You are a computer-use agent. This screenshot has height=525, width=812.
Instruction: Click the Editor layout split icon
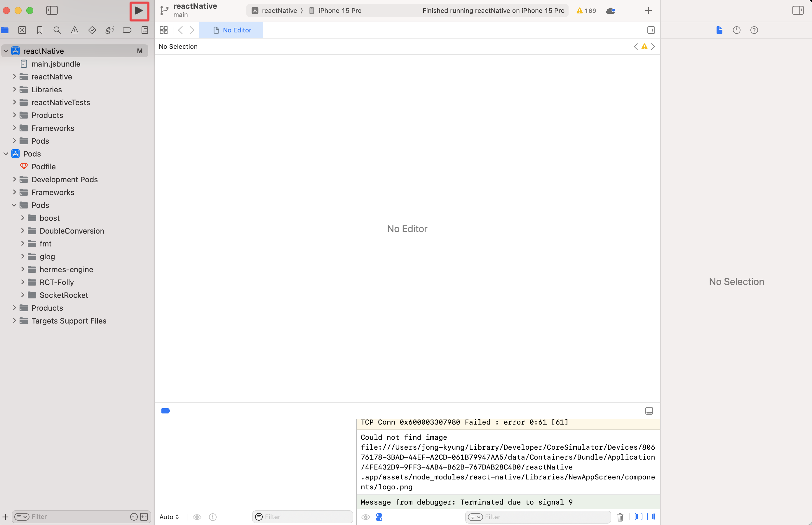coord(651,29)
